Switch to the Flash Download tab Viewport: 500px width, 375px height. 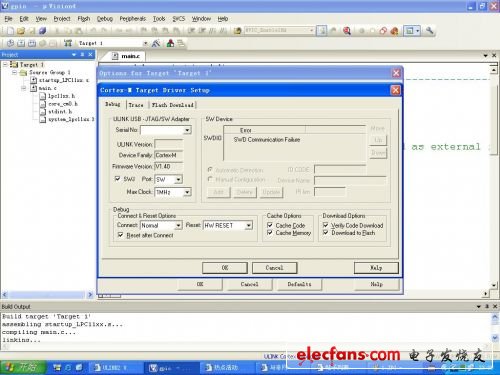(x=172, y=105)
